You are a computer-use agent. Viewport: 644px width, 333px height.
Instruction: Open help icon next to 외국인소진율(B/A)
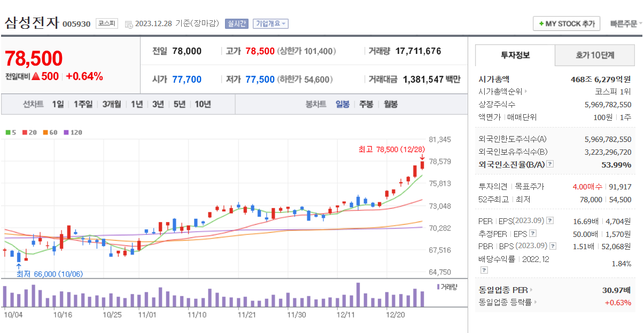[550, 164]
